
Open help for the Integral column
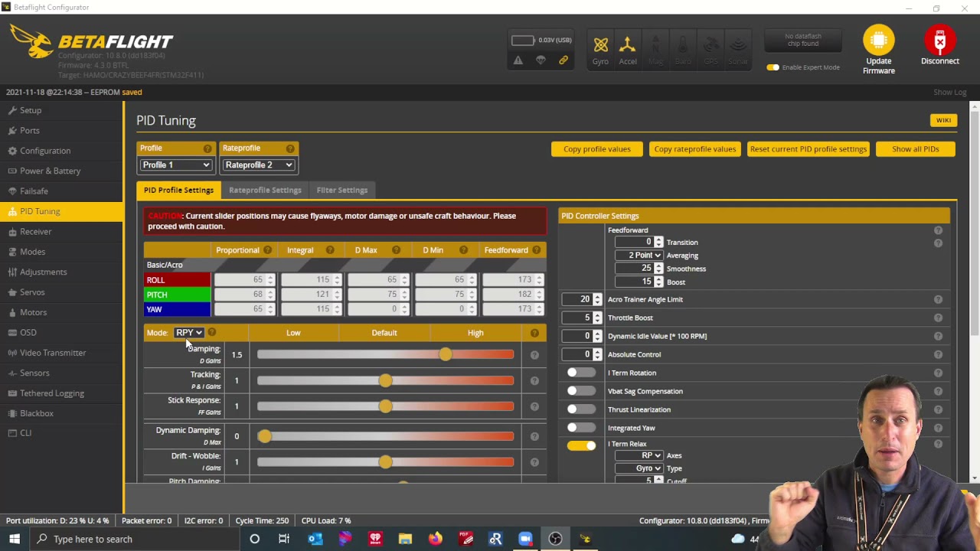tap(330, 250)
